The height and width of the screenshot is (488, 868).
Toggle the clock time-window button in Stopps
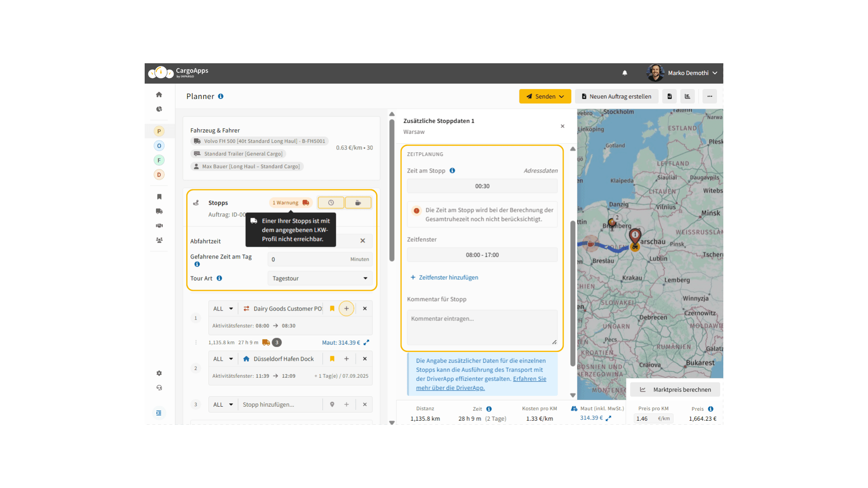pyautogui.click(x=331, y=203)
